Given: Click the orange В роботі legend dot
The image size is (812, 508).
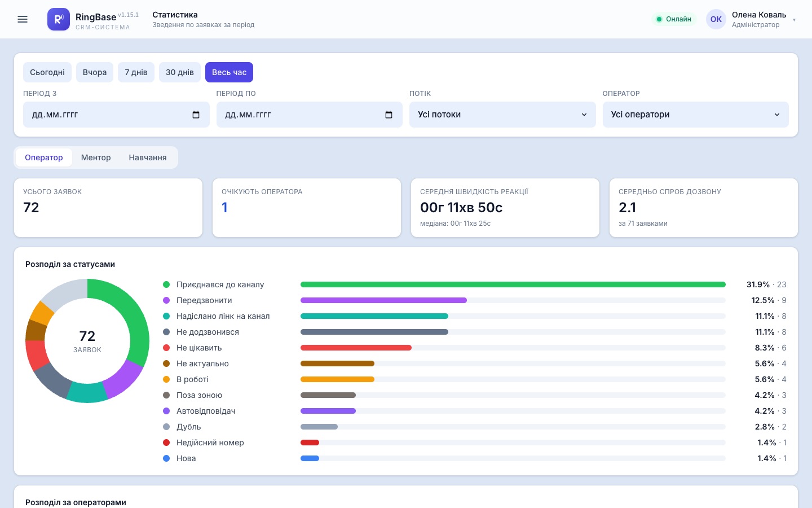Looking at the screenshot, I should click(x=166, y=379).
